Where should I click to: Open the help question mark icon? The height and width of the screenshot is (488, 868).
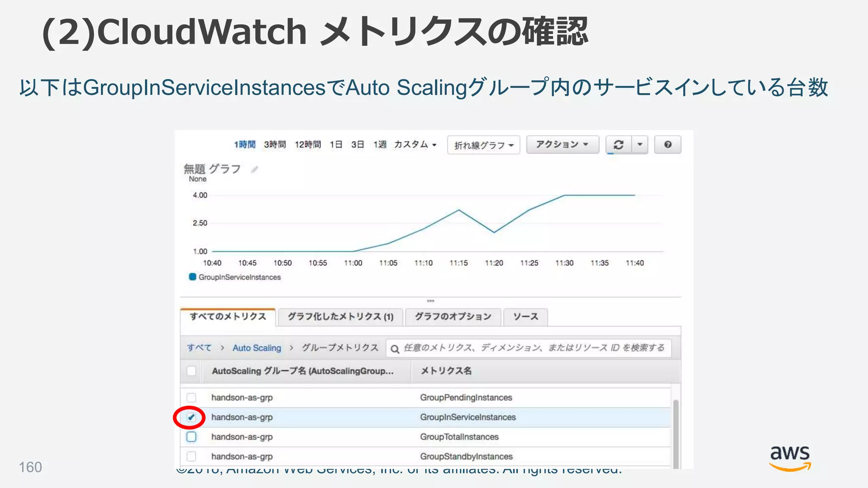668,145
